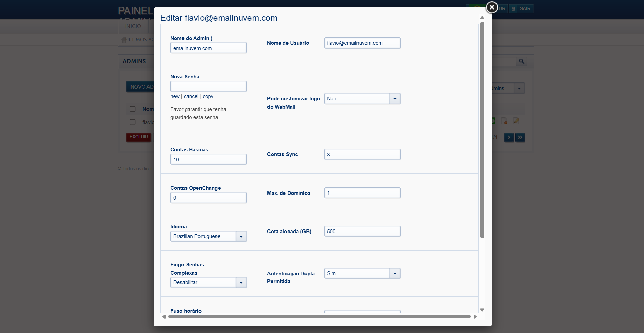Viewport: 644px width, 333px height.
Task: Close the Editar admin dialog
Action: [491, 7]
